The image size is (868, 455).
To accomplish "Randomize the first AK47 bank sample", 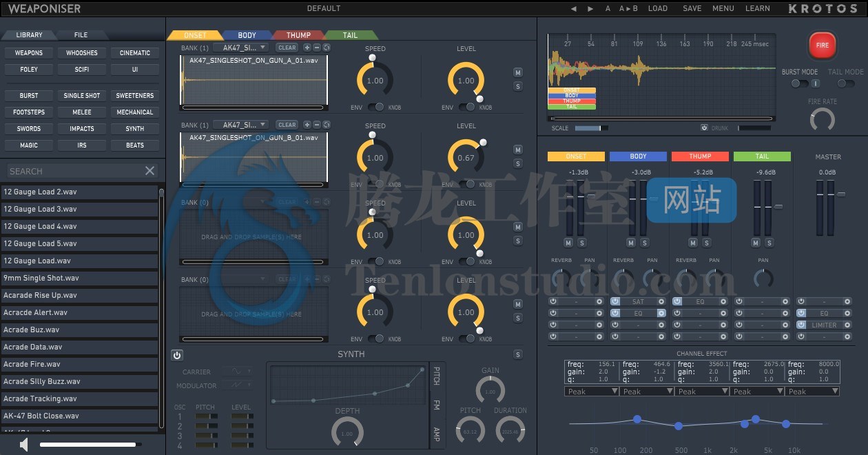I will click(x=327, y=48).
